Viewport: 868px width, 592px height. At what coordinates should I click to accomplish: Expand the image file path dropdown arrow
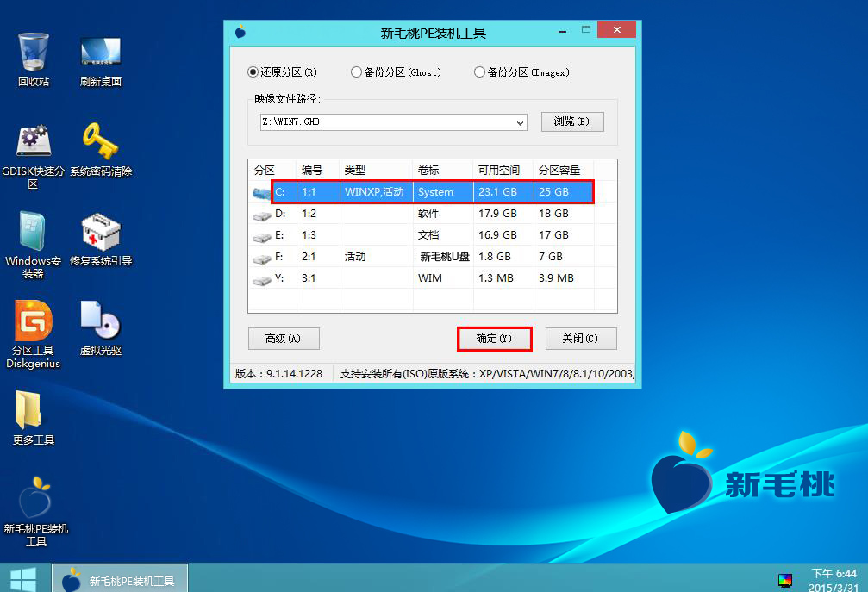click(520, 122)
